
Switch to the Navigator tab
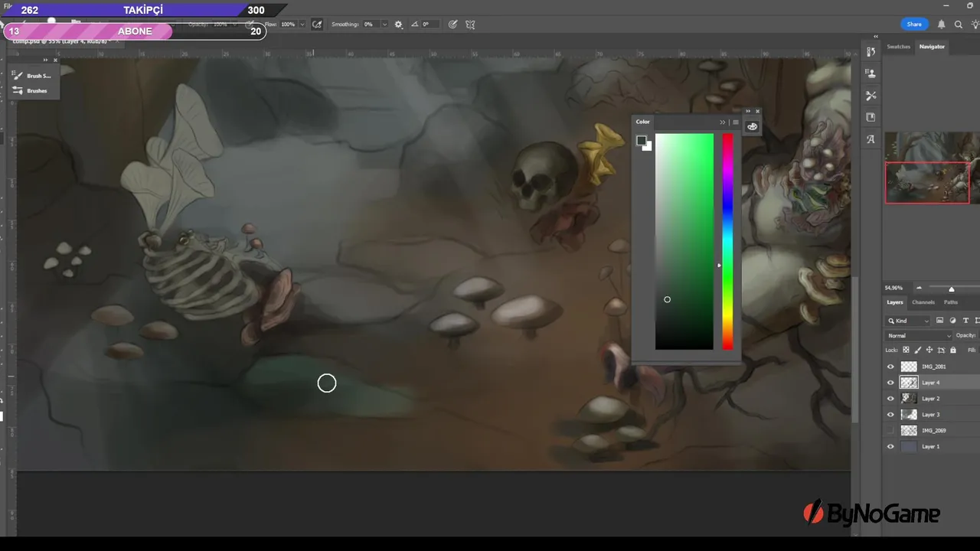coord(932,47)
